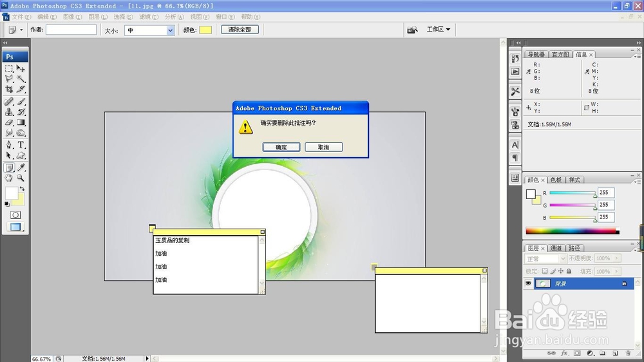Select the Brush tool
Image resolution: width=644 pixels, height=362 pixels.
pos(21,102)
